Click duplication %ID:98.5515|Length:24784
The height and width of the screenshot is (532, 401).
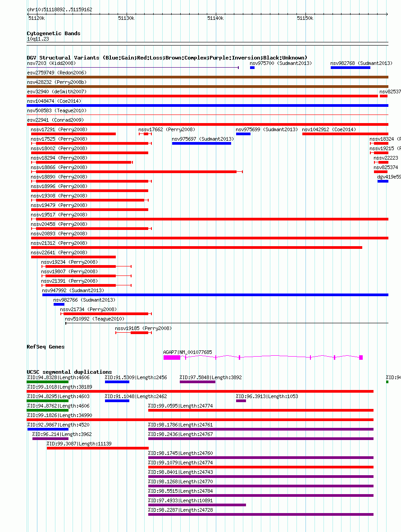[261, 496]
